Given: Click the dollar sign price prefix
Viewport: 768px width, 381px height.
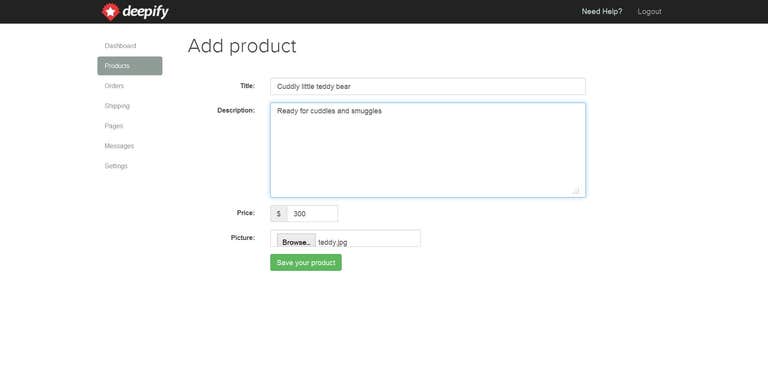Looking at the screenshot, I should click(x=279, y=214).
